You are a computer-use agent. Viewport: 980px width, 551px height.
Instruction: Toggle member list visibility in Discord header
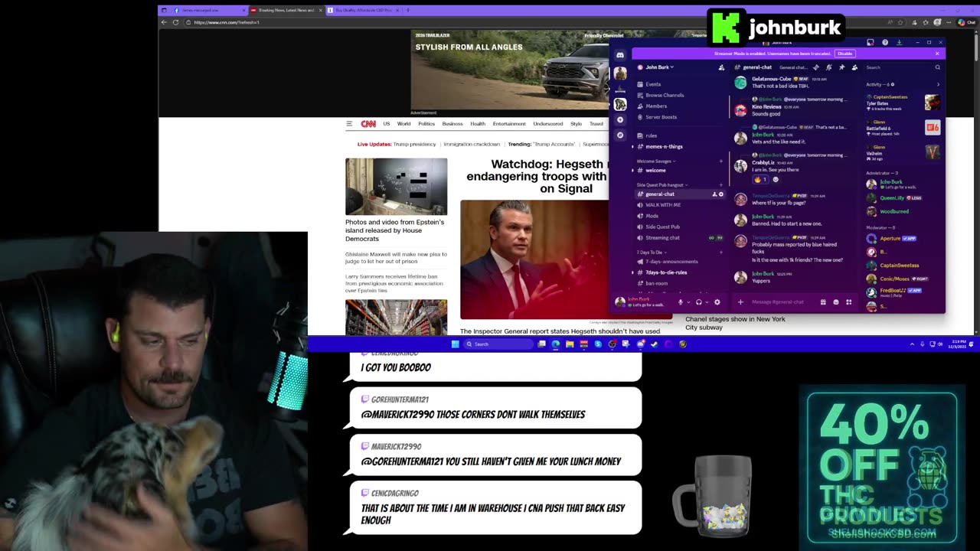pos(854,67)
